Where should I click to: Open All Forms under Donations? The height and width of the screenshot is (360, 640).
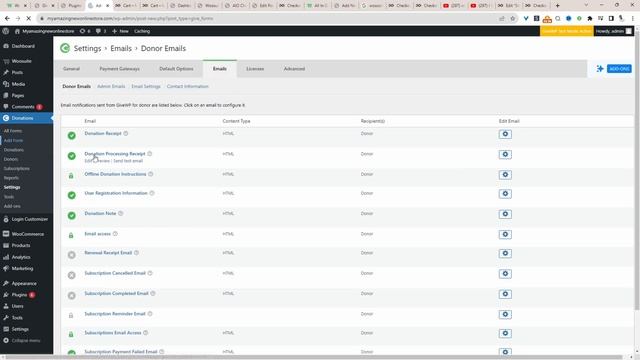(13, 131)
